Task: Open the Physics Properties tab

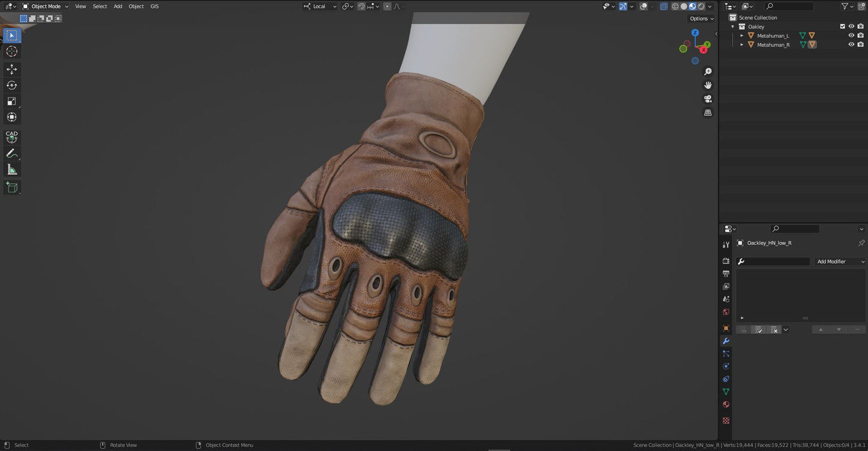Action: (726, 366)
